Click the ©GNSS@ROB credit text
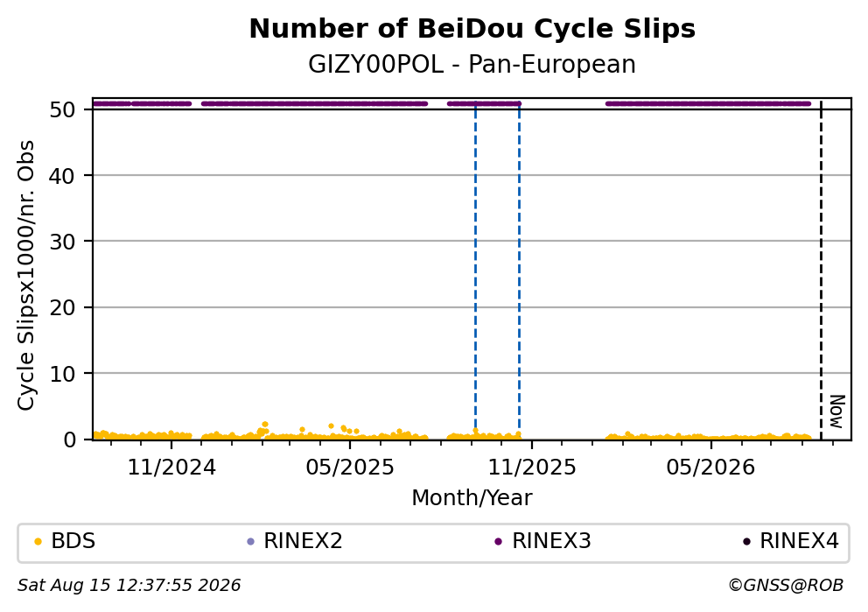Screen dimensions: 868x612 click(786, 586)
